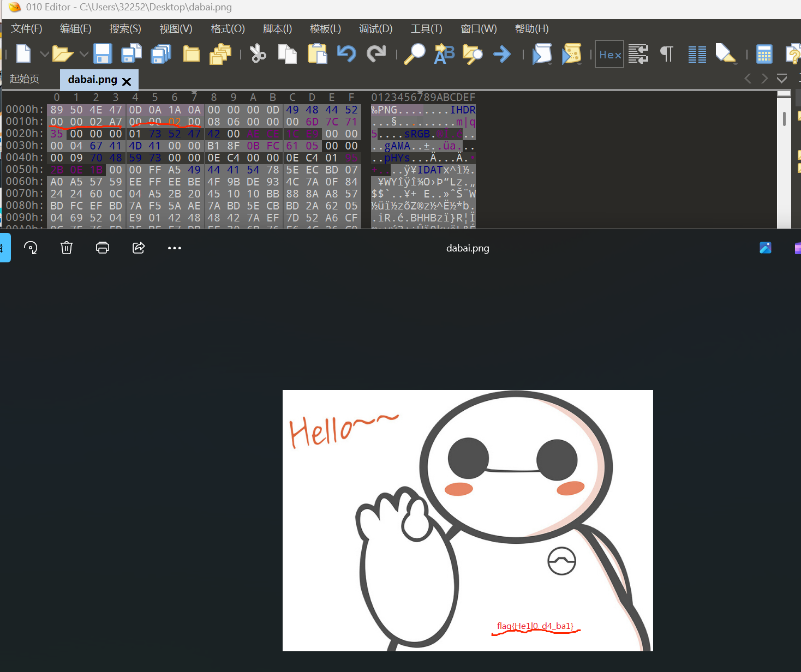Expand the New file dropdown arrow

[x=44, y=54]
